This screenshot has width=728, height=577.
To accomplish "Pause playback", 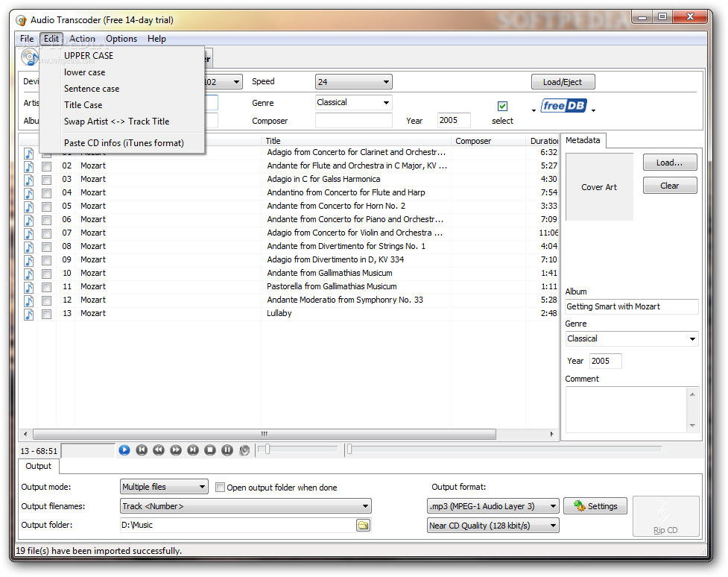I will coord(227,450).
